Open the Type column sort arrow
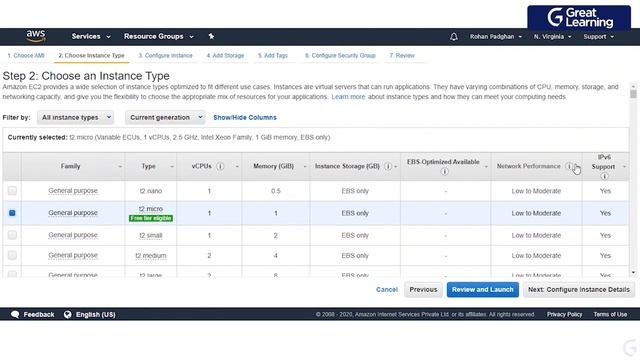 (172, 167)
